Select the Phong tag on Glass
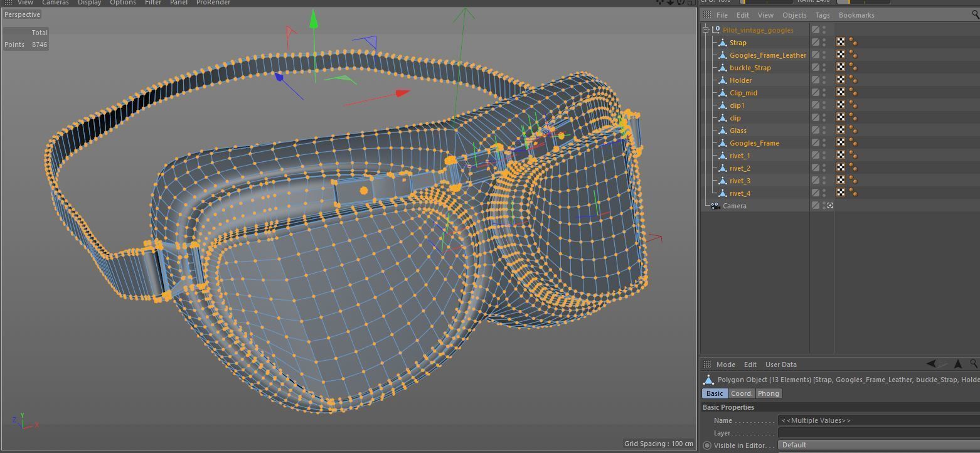The height and width of the screenshot is (453, 980). click(853, 130)
